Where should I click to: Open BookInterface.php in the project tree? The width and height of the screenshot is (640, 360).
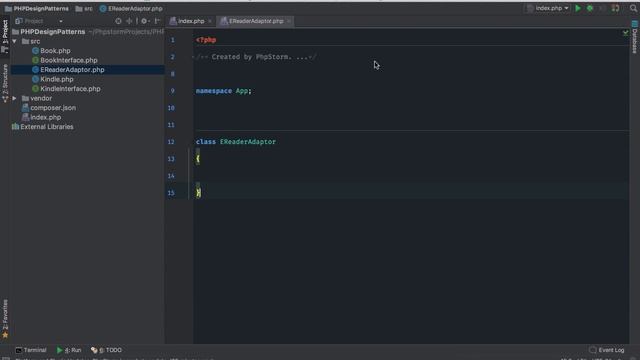69,60
